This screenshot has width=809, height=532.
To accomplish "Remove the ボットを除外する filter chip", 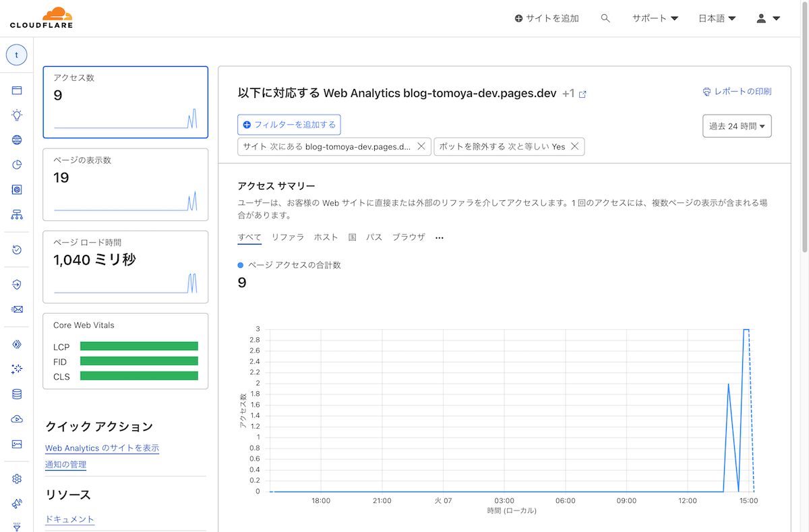I will 575,146.
